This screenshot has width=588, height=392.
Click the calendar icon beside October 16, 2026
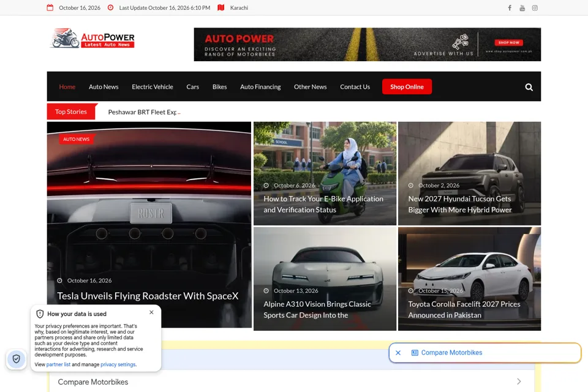coord(50,7)
